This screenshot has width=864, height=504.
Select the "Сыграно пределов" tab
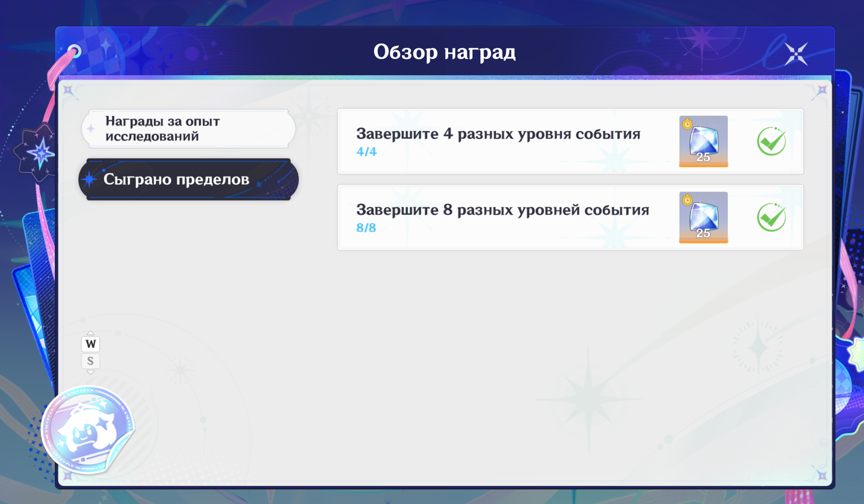tap(189, 179)
